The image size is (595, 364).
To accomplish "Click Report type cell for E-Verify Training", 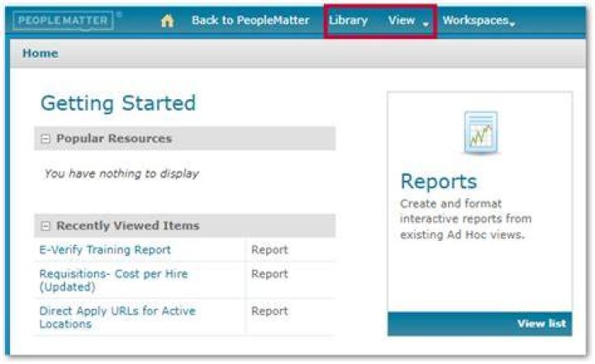I will point(269,250).
